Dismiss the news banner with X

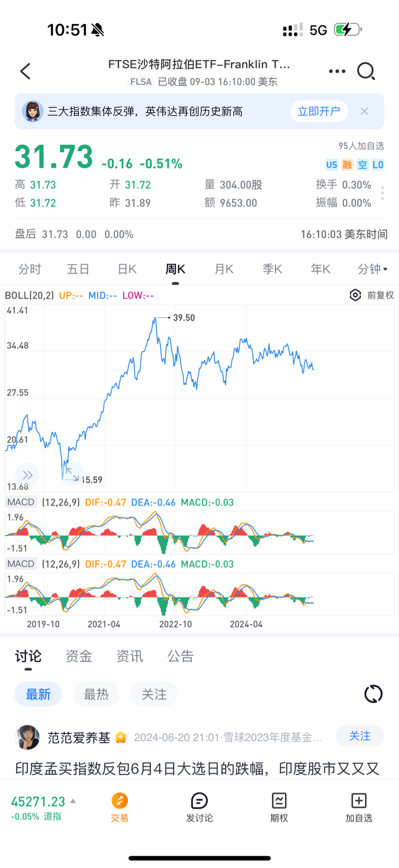pyautogui.click(x=364, y=111)
